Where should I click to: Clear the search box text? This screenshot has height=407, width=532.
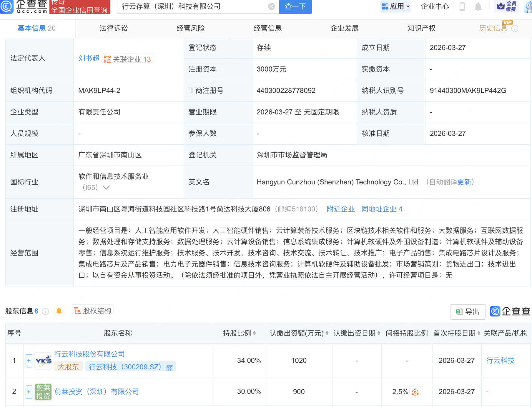click(272, 6)
